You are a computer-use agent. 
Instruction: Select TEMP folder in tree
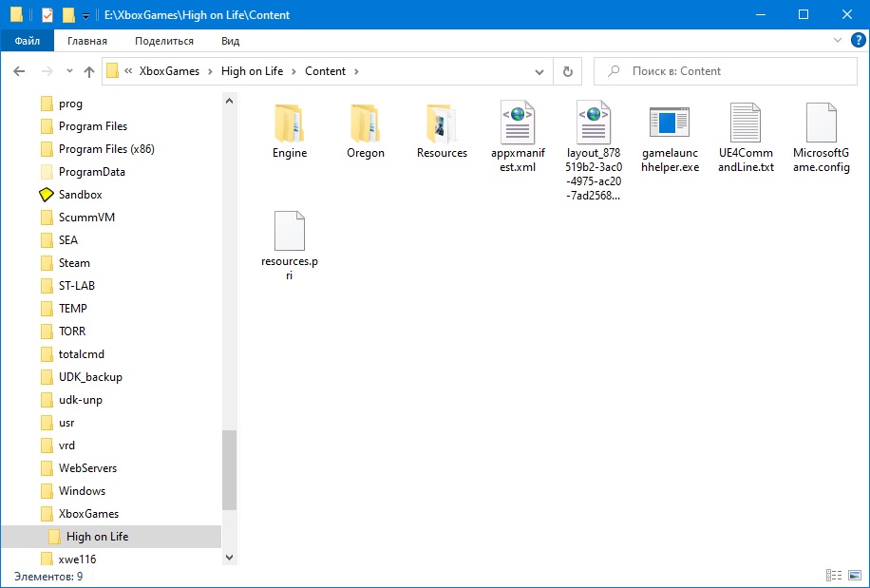tap(73, 309)
